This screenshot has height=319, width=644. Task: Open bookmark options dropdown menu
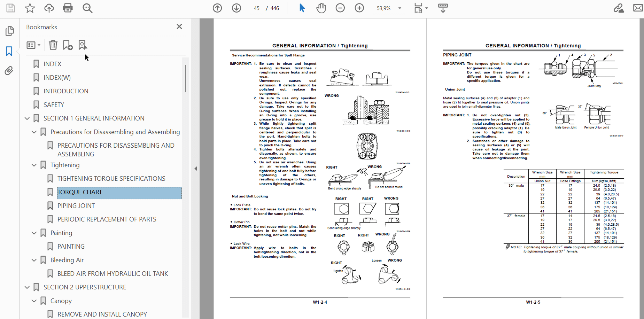click(33, 45)
